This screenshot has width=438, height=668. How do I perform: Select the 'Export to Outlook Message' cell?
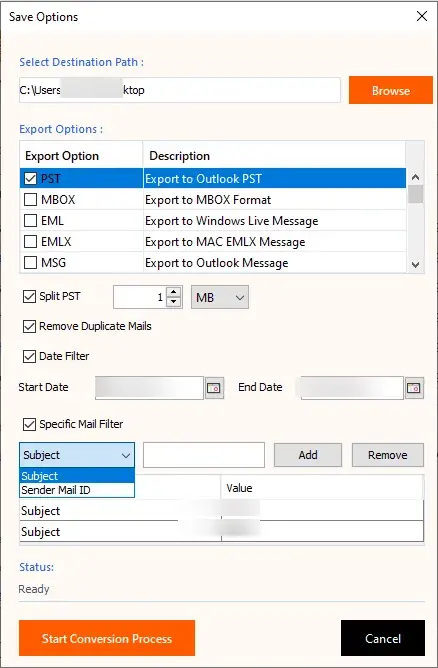click(274, 262)
